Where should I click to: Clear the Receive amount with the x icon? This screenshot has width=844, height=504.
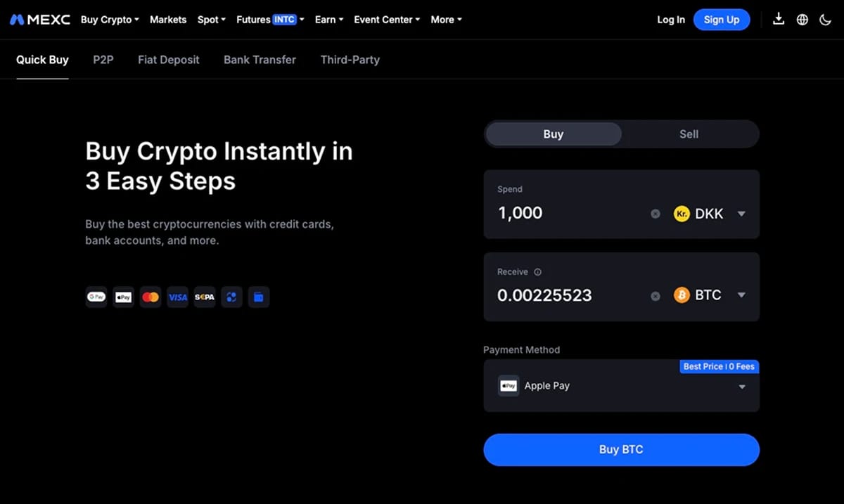tap(656, 296)
